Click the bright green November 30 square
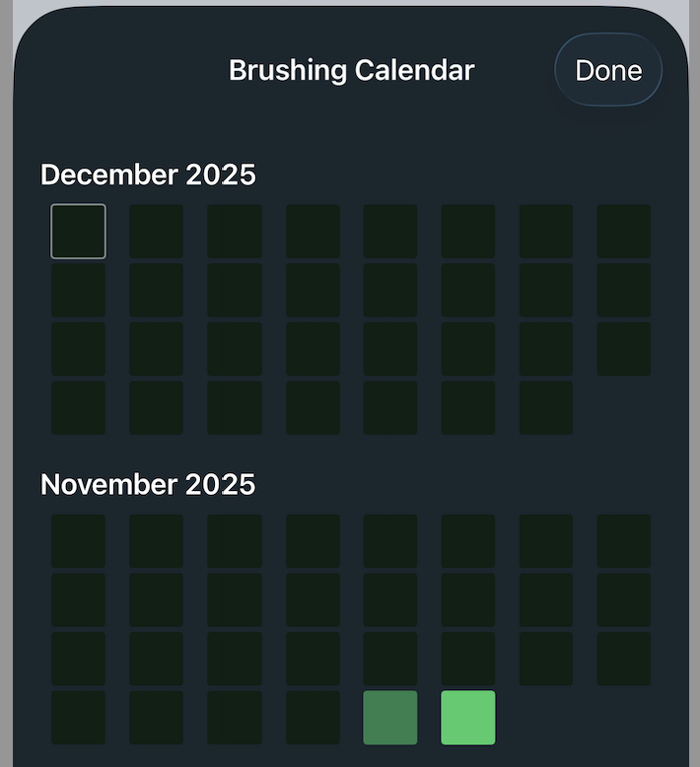The width and height of the screenshot is (700, 767). coord(467,718)
